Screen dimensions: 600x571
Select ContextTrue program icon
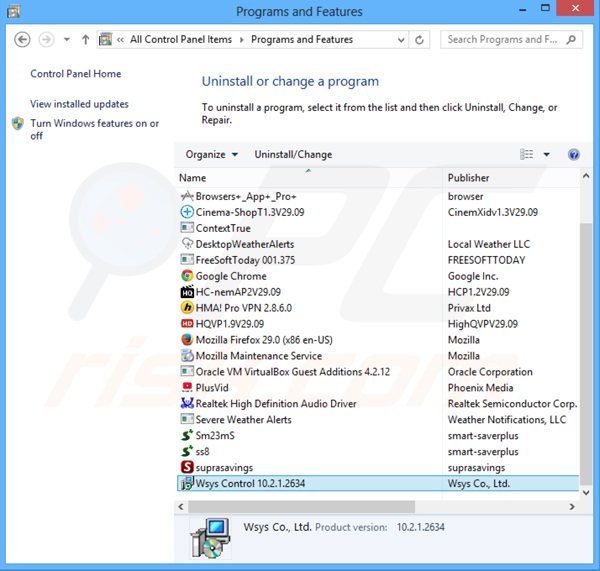[x=187, y=228]
